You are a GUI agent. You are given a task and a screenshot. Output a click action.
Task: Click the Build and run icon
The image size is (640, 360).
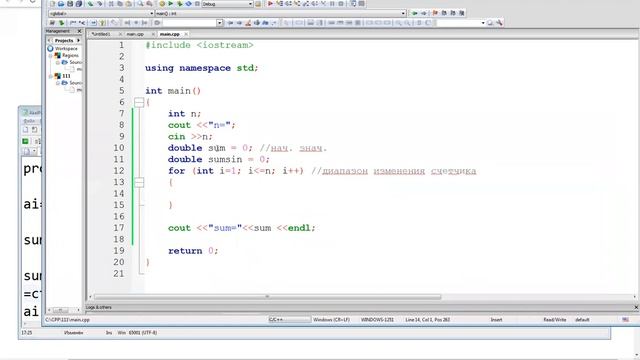tap(180, 4)
